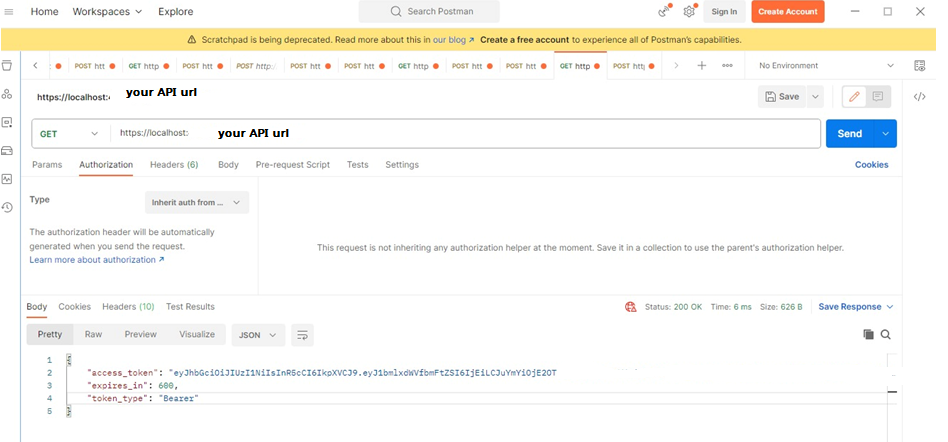Click the Create Account button

pos(788,11)
